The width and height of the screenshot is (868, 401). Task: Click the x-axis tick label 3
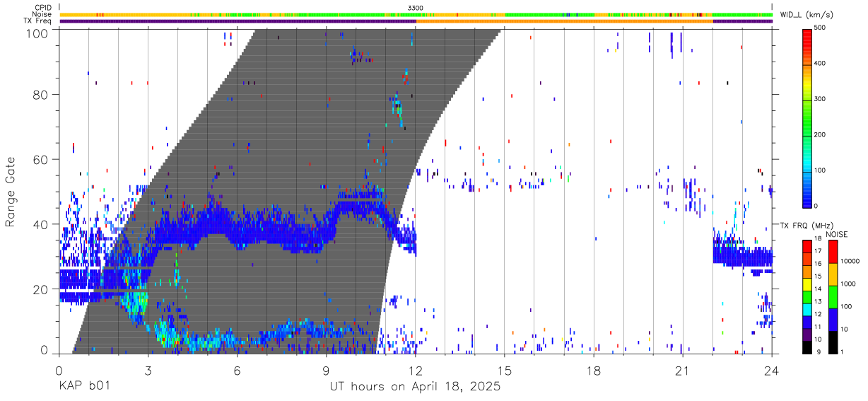click(x=148, y=371)
